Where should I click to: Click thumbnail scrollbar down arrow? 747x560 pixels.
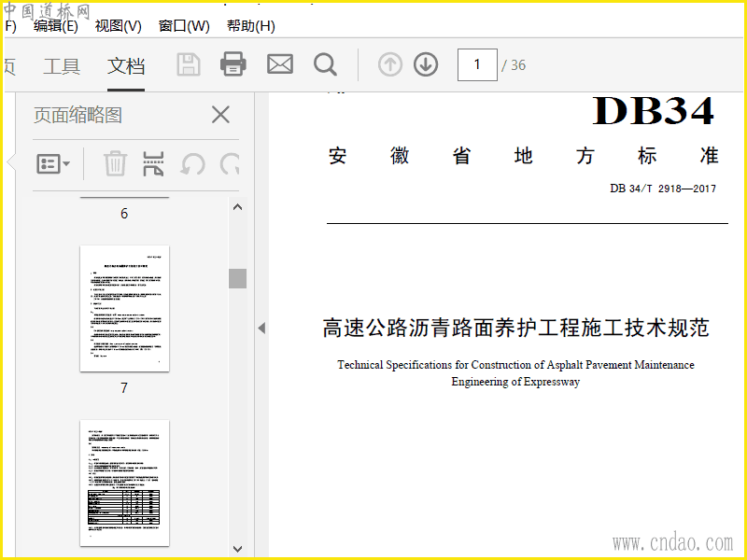[238, 549]
